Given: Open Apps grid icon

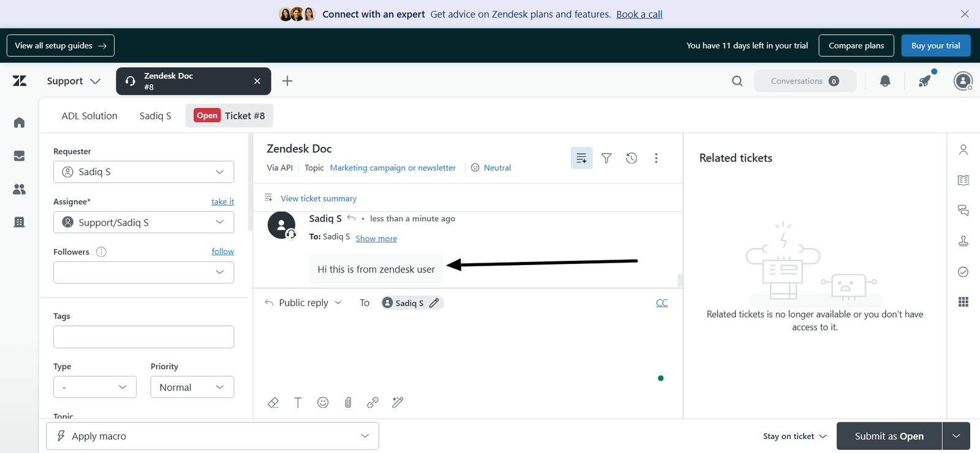Looking at the screenshot, I should point(963,302).
